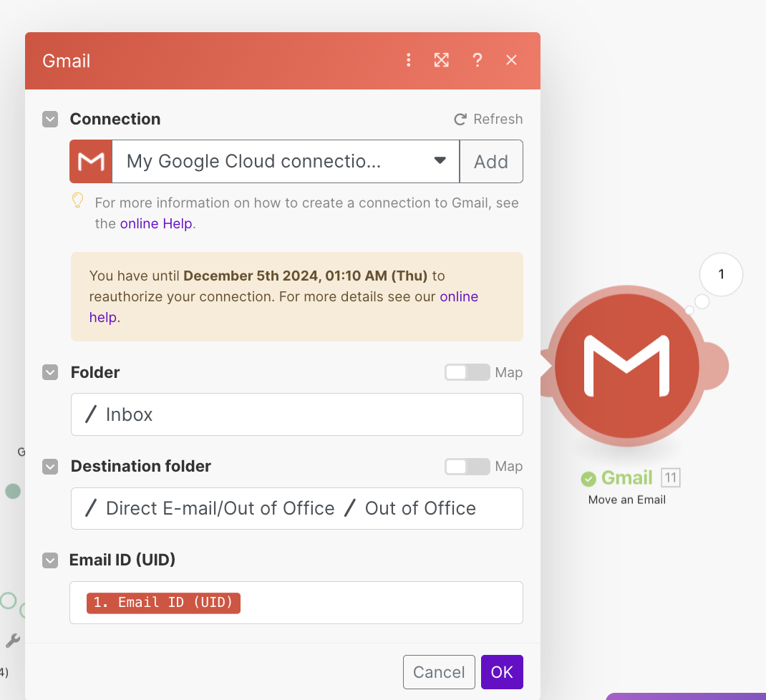The image size is (766, 700).
Task: Confirm with the OK button
Action: tap(503, 672)
